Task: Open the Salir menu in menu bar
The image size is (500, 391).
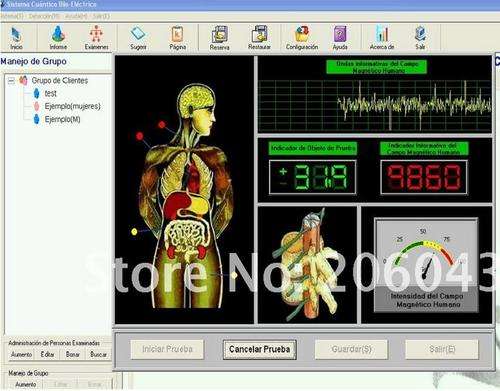Action: tap(101, 16)
